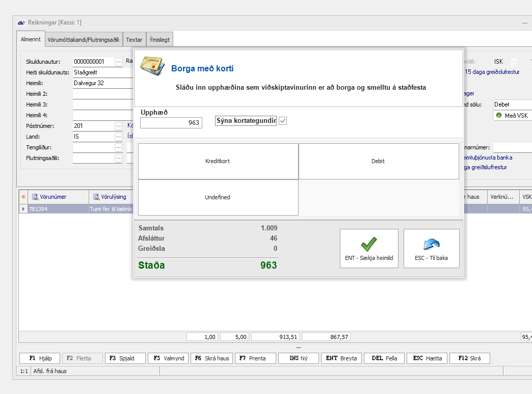The width and height of the screenshot is (532, 394).
Task: Open the Ýmislegt tab
Action: 159,39
